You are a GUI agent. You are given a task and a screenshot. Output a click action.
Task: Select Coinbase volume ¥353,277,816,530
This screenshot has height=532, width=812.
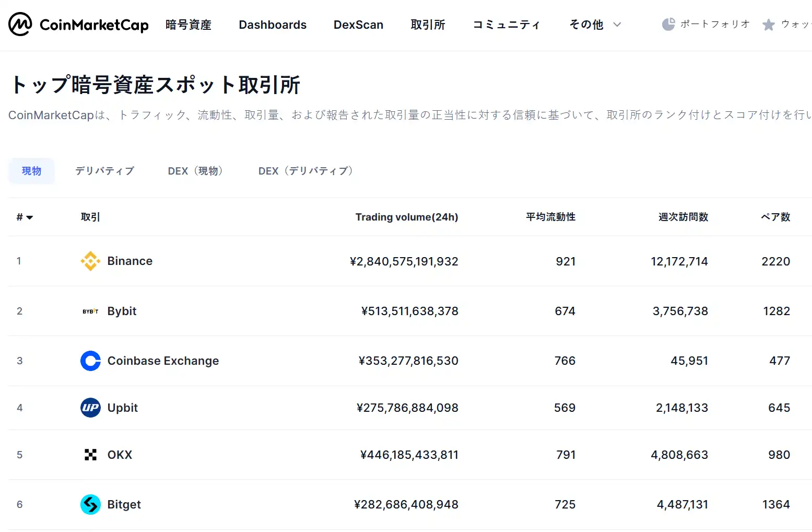pos(408,361)
